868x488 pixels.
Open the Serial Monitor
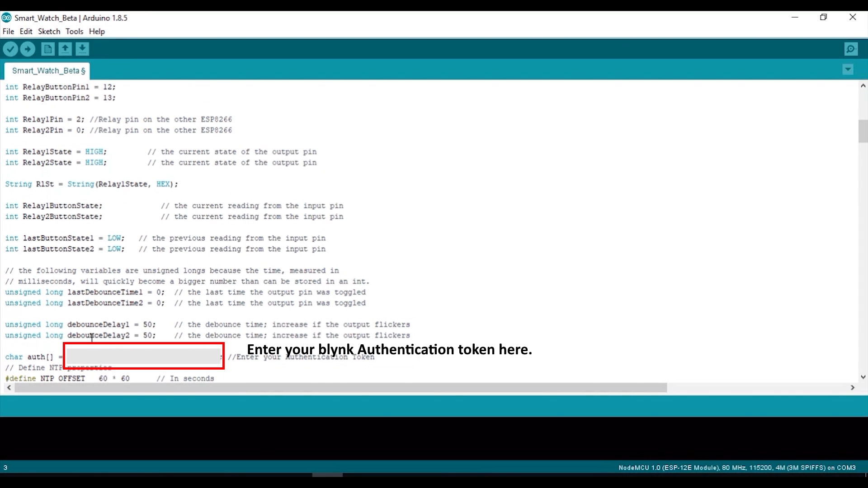[x=851, y=49]
